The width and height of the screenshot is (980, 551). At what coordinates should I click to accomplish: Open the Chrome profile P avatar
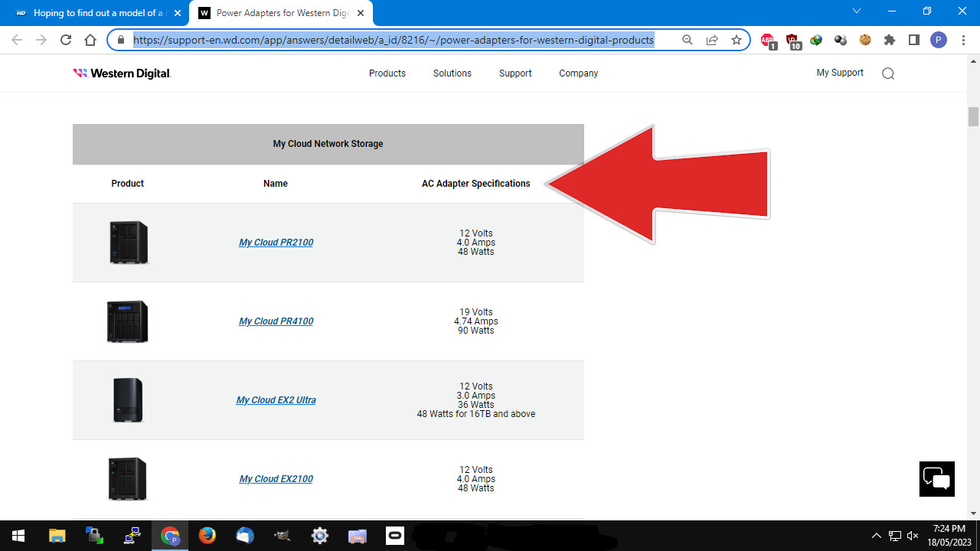coord(939,40)
